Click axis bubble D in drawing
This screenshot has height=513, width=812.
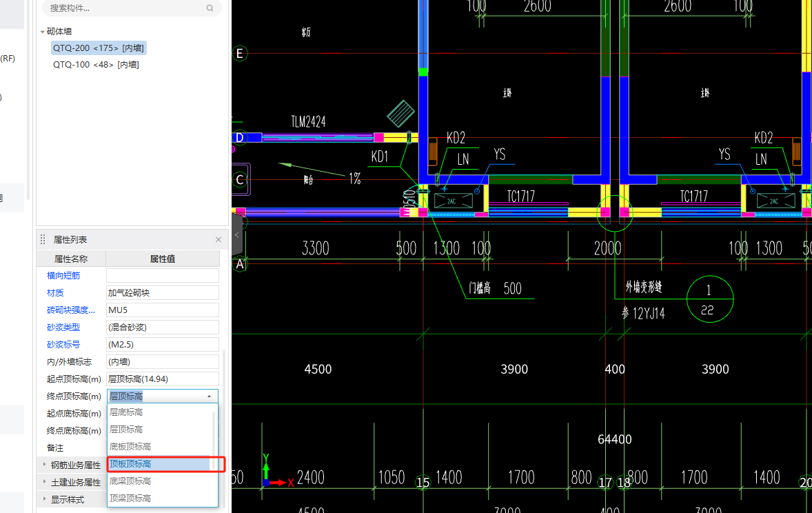[239, 138]
